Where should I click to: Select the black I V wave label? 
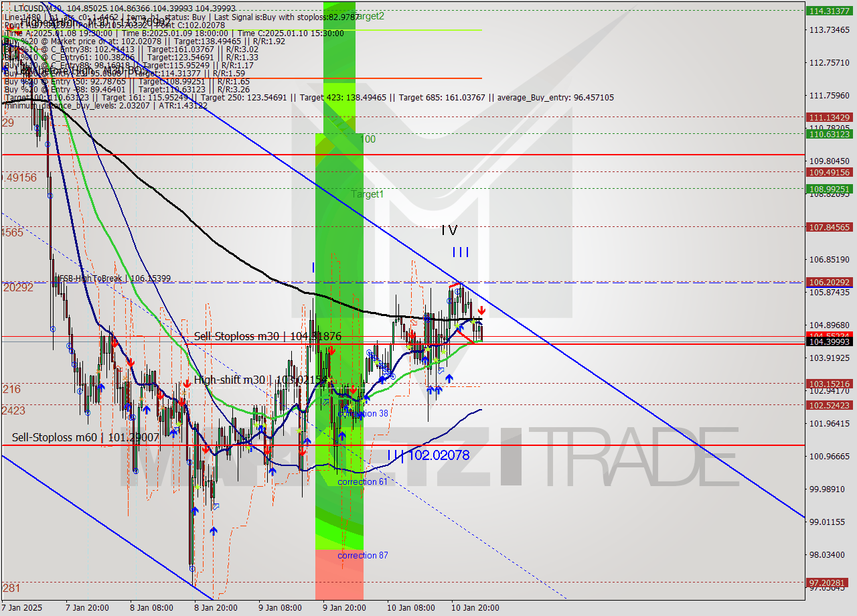[449, 230]
